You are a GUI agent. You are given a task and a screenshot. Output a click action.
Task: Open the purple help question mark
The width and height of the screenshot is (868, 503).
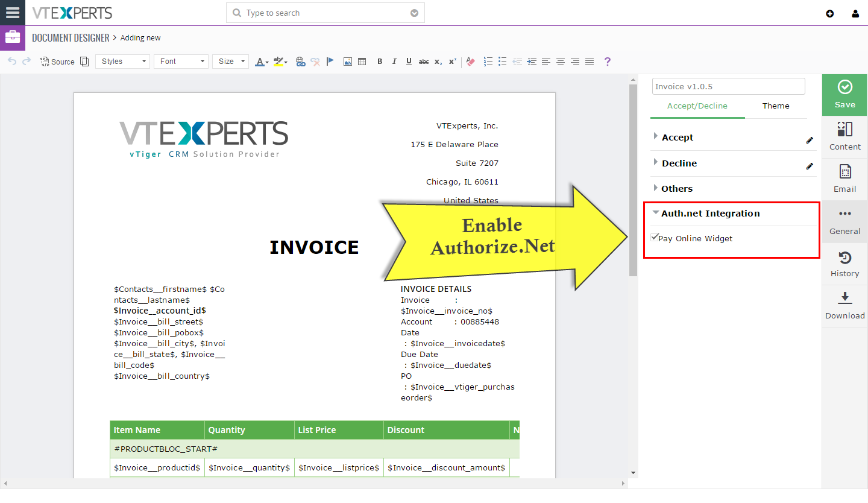608,62
